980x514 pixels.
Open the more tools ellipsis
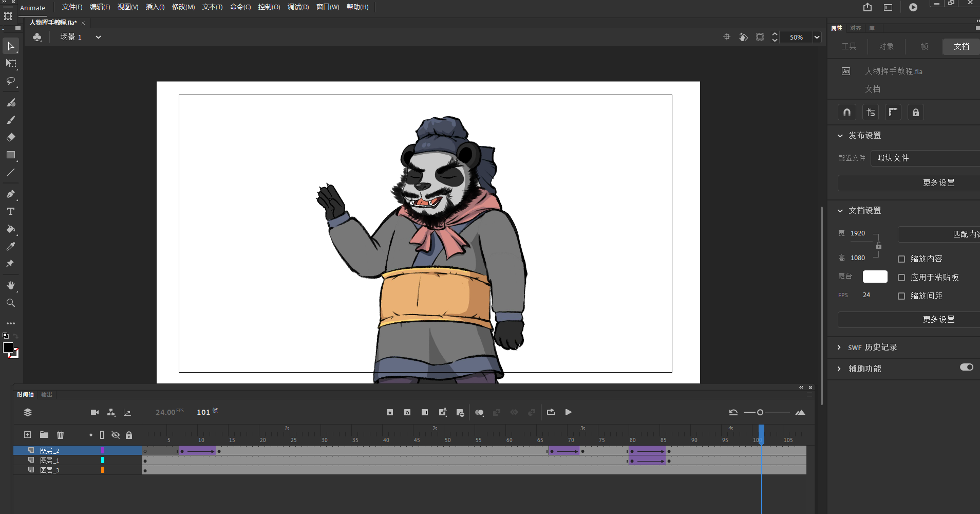coord(11,323)
